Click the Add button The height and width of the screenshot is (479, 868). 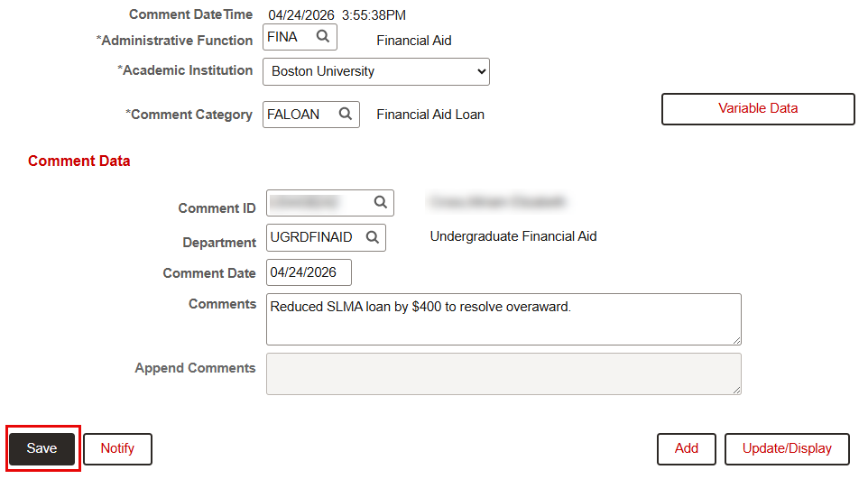point(687,448)
